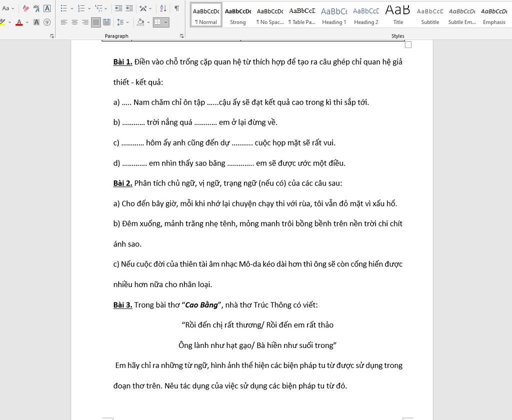
Task: Click the heading 'Bài 2.' in document
Action: click(x=123, y=183)
